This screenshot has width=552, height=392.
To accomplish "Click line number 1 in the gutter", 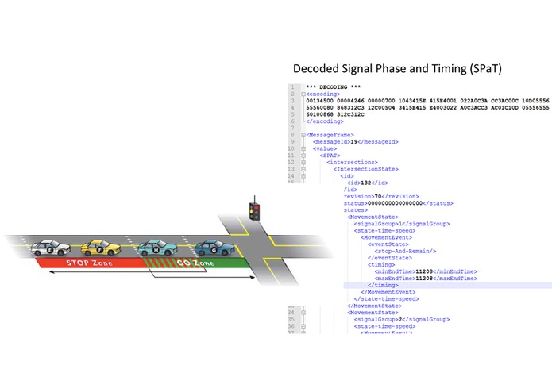I will (292, 87).
